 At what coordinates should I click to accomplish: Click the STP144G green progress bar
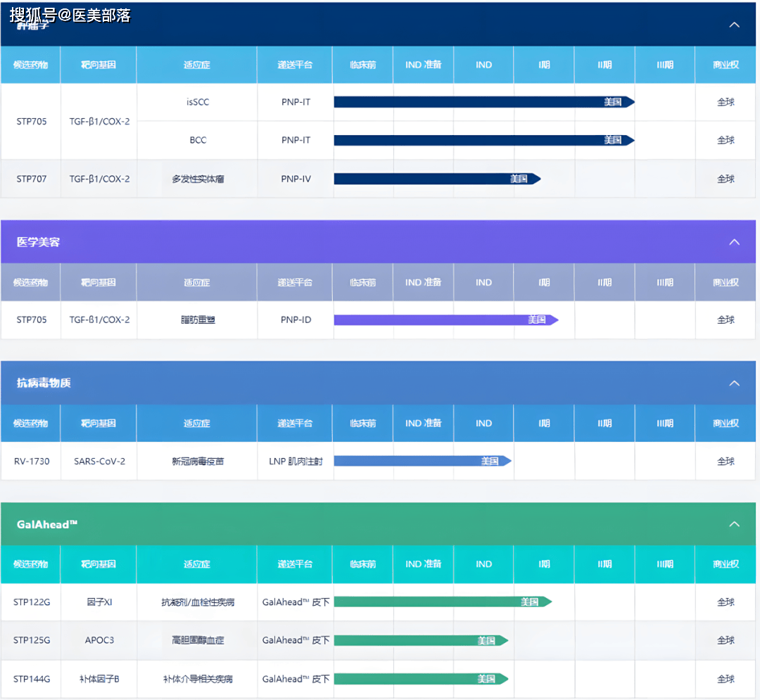pos(422,679)
